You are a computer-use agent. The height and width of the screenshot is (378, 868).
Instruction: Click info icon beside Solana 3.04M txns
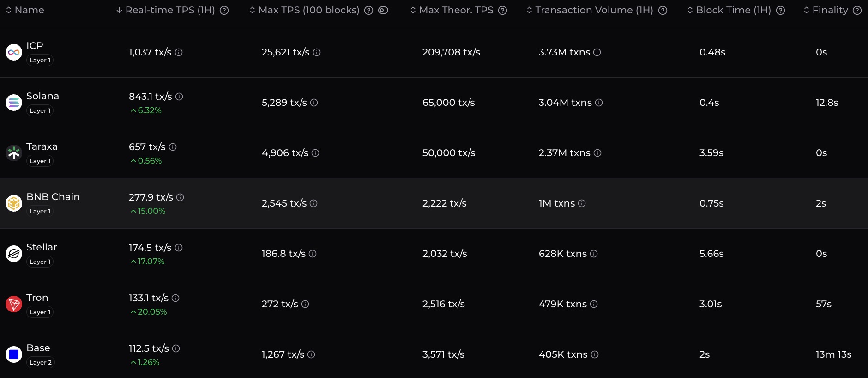click(x=599, y=103)
